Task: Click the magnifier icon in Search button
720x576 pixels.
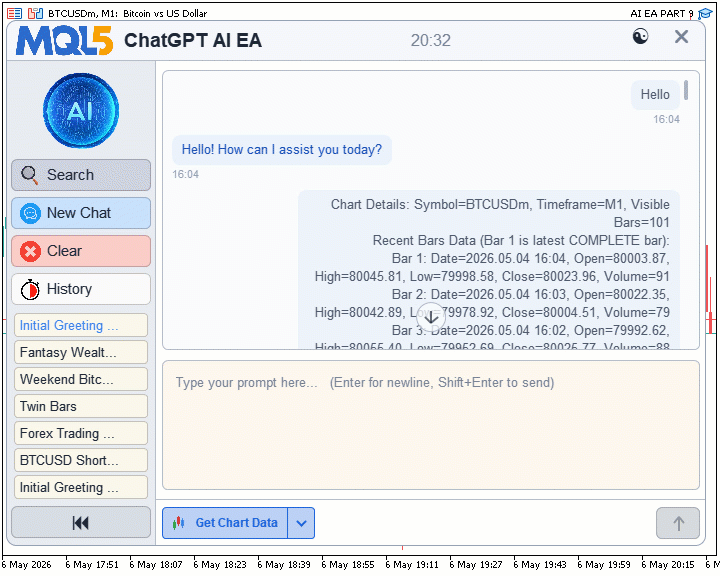Action: 30,175
